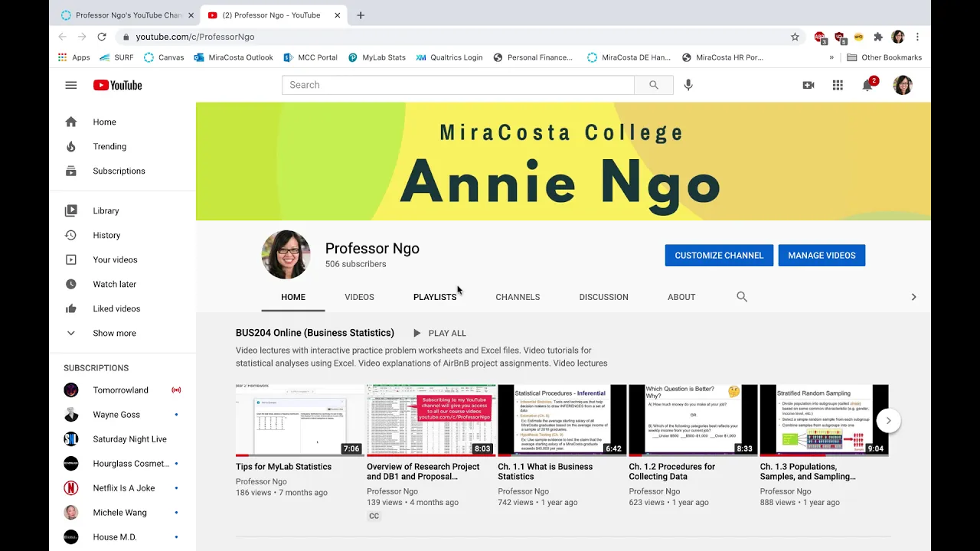This screenshot has height=551, width=980.
Task: Open the account avatar menu in YouTube header
Action: pyautogui.click(x=903, y=85)
